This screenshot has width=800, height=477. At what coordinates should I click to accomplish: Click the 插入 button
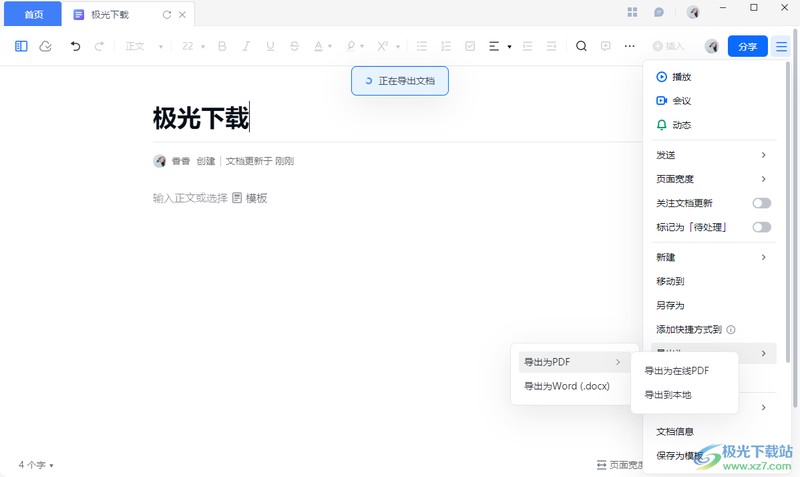click(x=668, y=46)
